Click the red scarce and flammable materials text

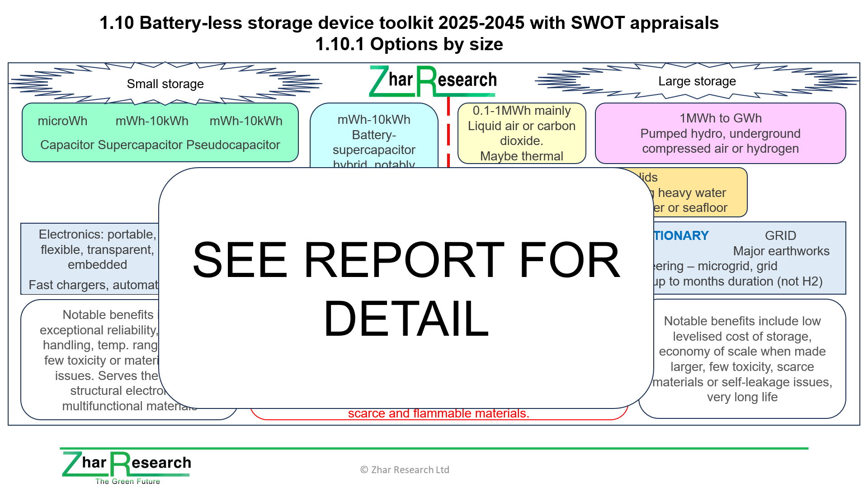click(438, 413)
